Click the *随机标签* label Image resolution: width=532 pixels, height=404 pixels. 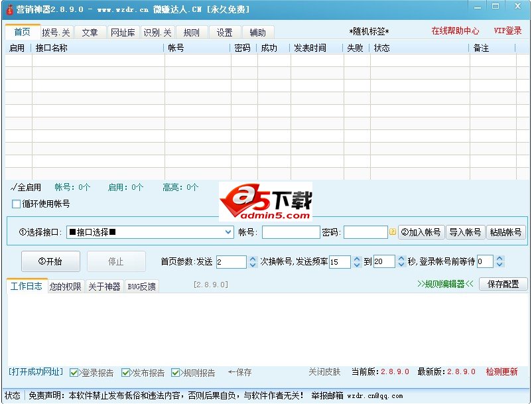tap(369, 32)
